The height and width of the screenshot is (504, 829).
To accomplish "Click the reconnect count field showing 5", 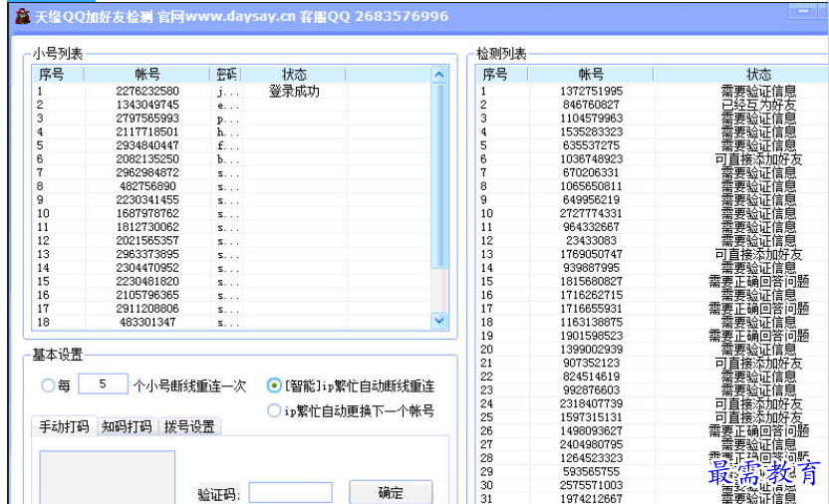I will click(103, 384).
